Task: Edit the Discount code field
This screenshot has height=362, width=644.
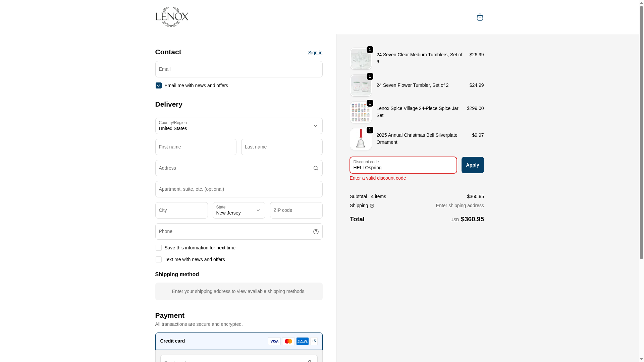Action: point(403,165)
